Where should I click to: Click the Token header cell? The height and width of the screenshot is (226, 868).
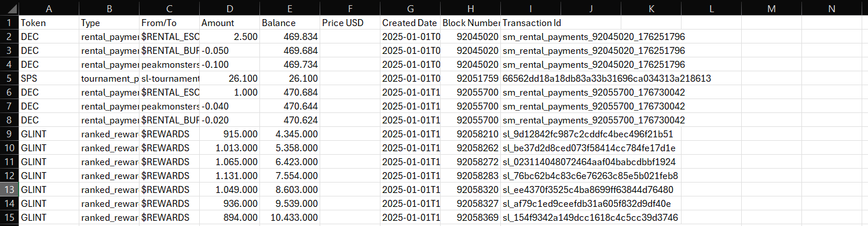pyautogui.click(x=49, y=23)
